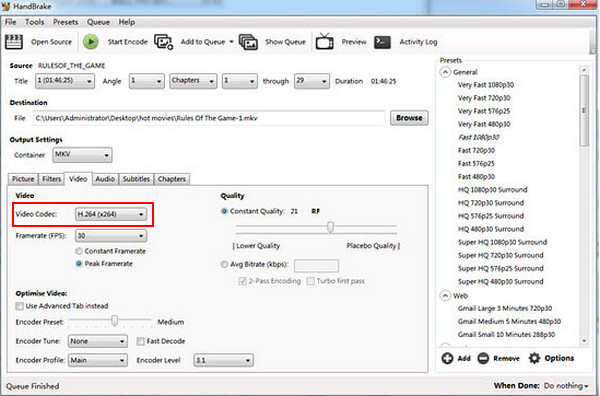Switch to the Audio tab

(105, 179)
